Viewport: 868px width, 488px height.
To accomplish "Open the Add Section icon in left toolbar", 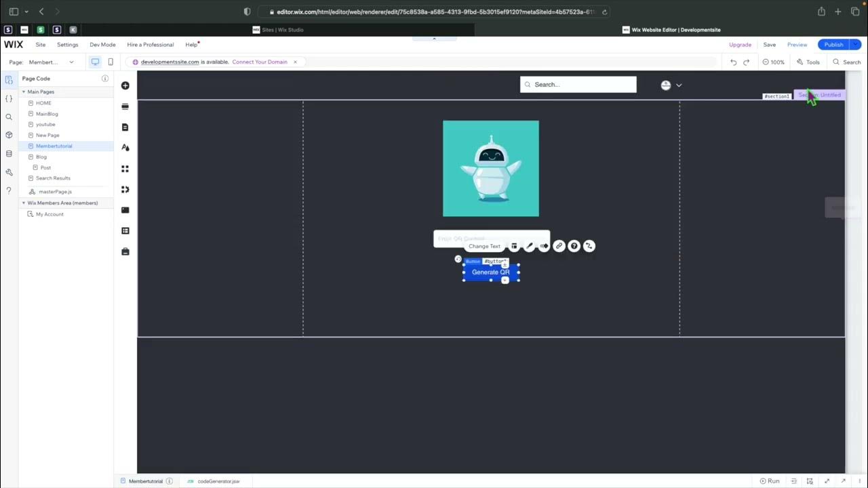I will [125, 106].
